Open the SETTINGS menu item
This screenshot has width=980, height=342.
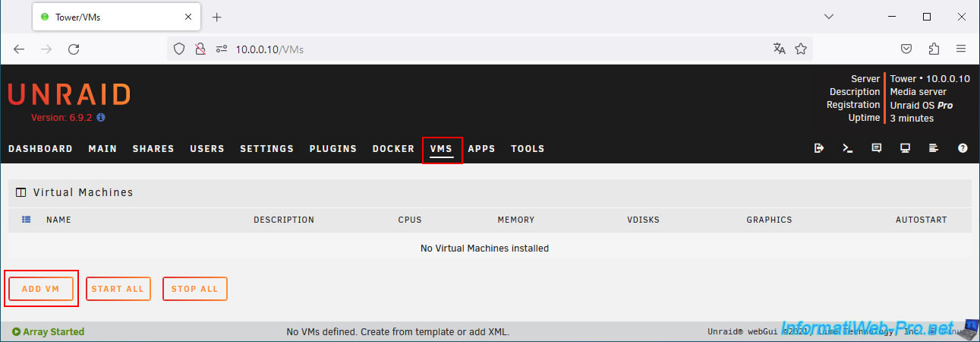tap(266, 149)
